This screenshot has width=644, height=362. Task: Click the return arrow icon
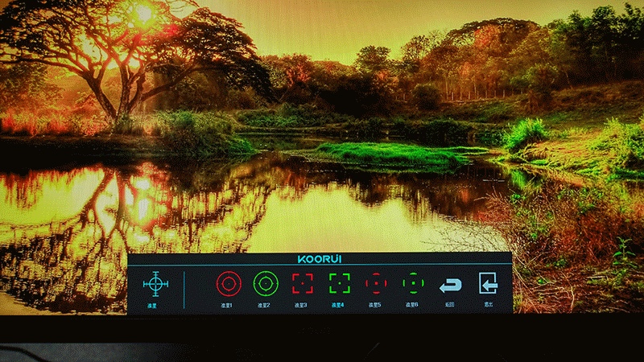click(451, 286)
